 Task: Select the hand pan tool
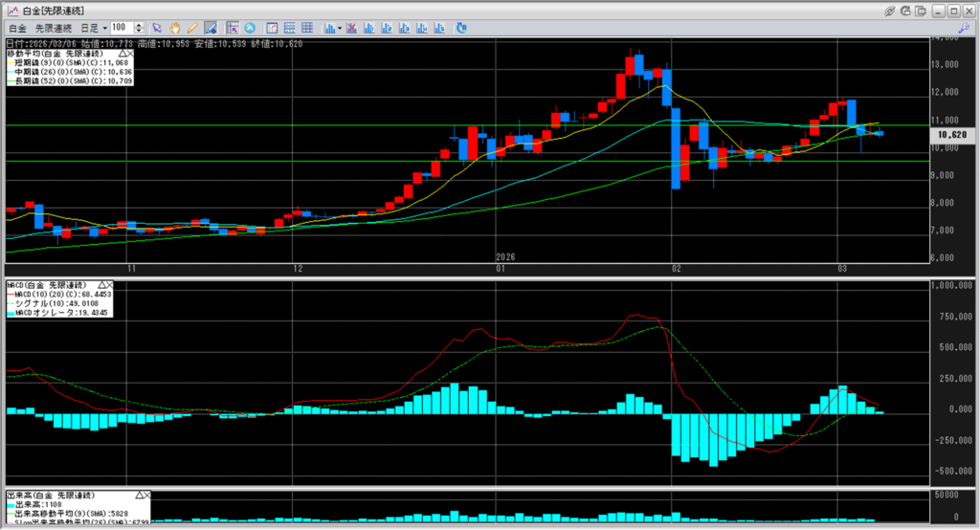[x=175, y=28]
